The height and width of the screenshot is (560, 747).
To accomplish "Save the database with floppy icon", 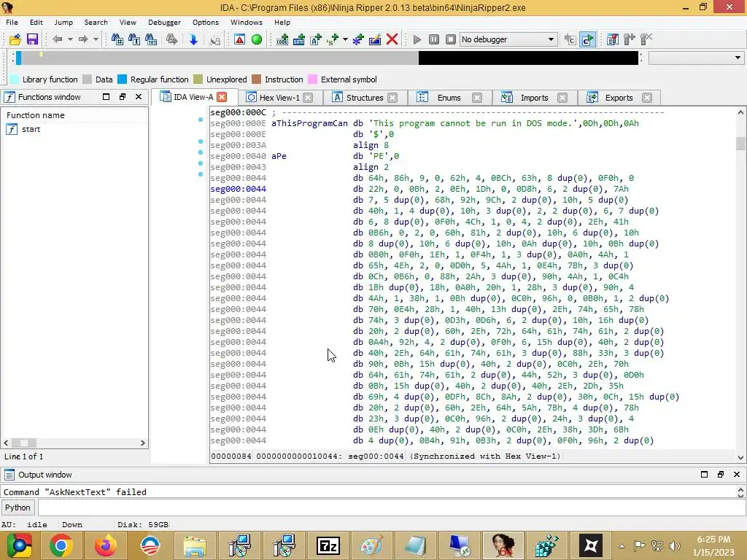I will 32,39.
